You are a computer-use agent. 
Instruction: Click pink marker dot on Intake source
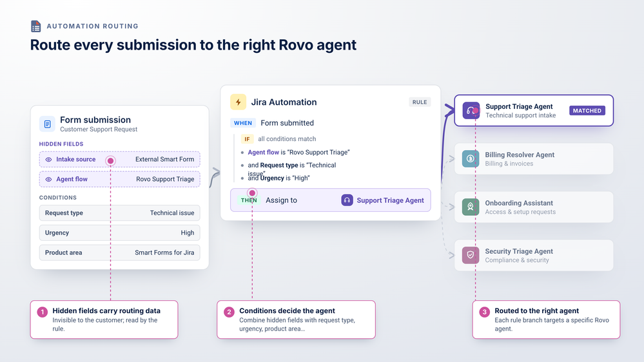110,161
